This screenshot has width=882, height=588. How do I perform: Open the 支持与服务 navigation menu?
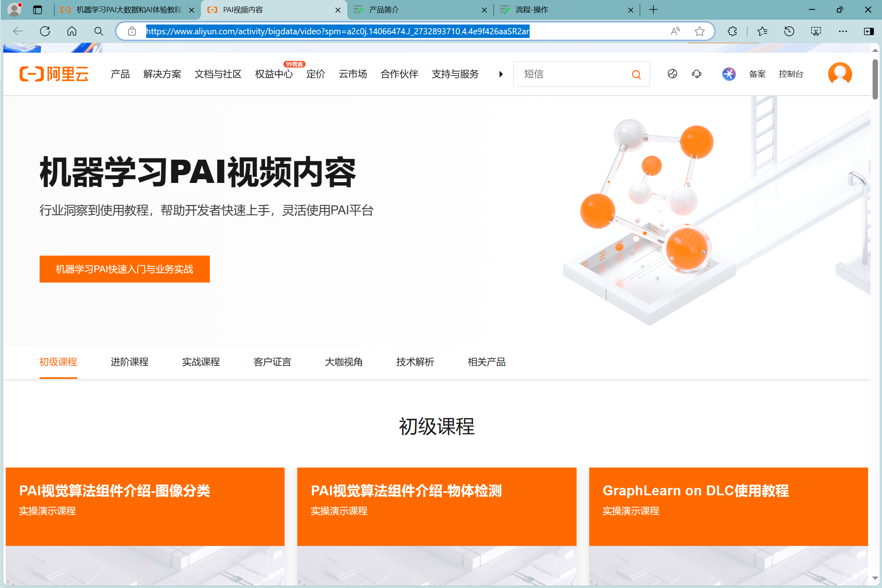455,74
